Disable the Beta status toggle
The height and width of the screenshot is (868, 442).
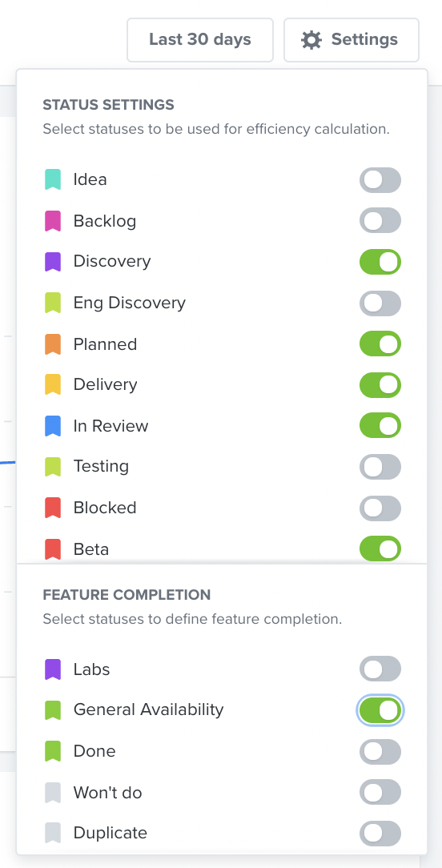pos(380,549)
